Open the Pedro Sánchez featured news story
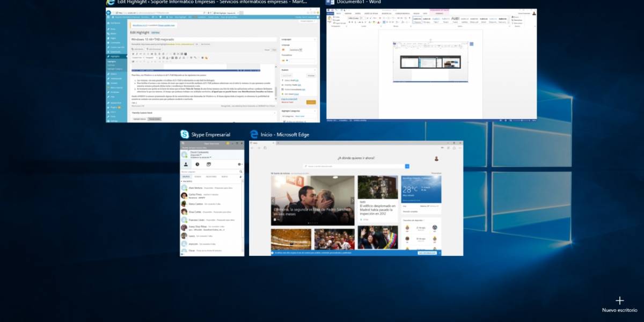Image resolution: width=644 pixels, height=322 pixels. pos(313,201)
